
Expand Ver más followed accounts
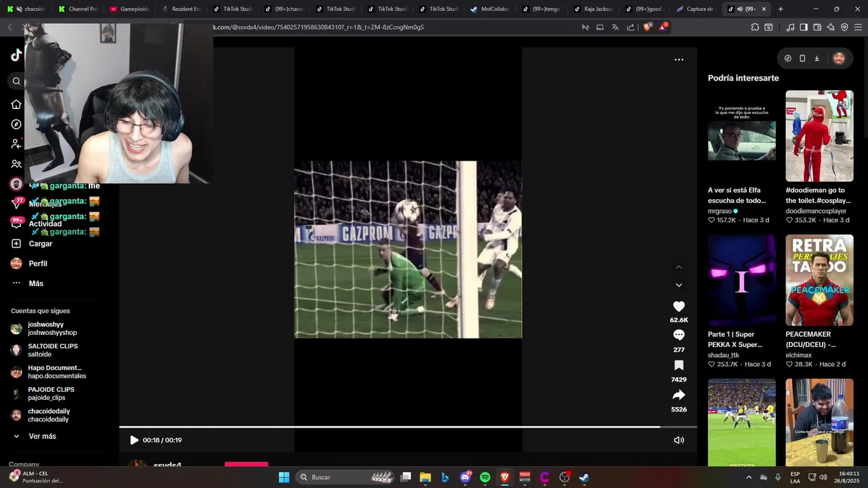35,436
